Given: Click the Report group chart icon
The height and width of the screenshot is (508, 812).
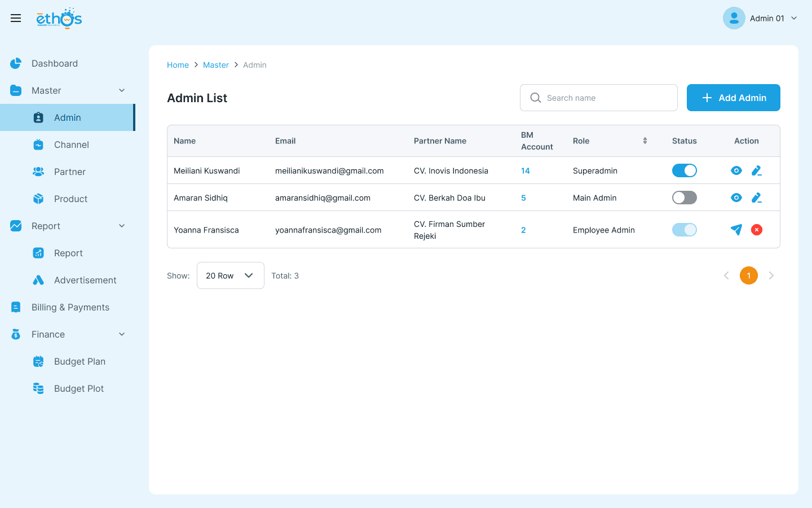Looking at the screenshot, I should [16, 226].
